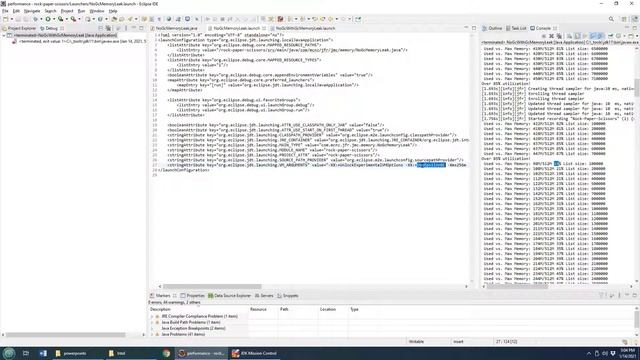Collapse the terminated NoGcWithGcMemoryLeak debug node
This screenshot has width=640, height=360.
tap(4, 36)
